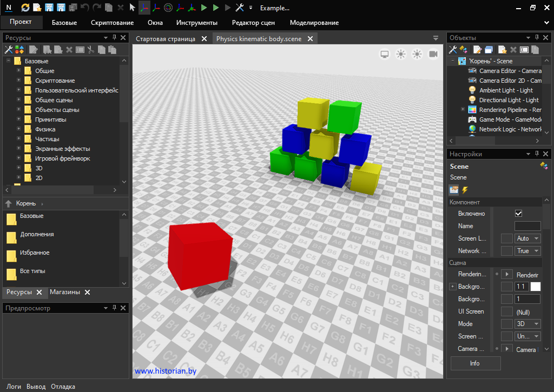Open the Network True dropdown
This screenshot has height=392, width=554.
click(529, 251)
